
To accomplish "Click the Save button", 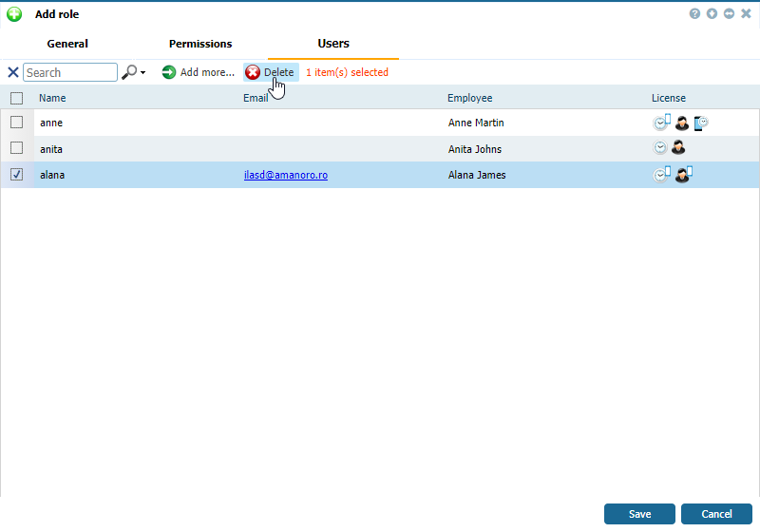I will 639,514.
